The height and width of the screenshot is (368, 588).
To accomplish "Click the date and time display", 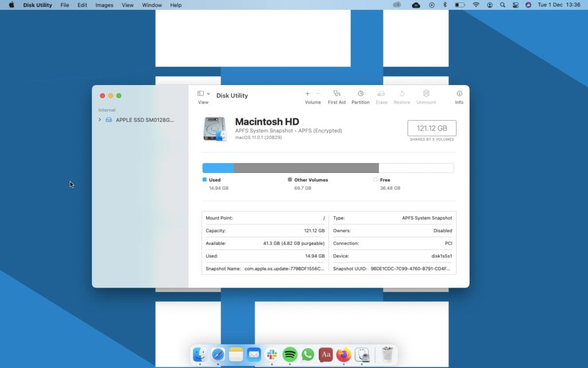I will 559,5.
